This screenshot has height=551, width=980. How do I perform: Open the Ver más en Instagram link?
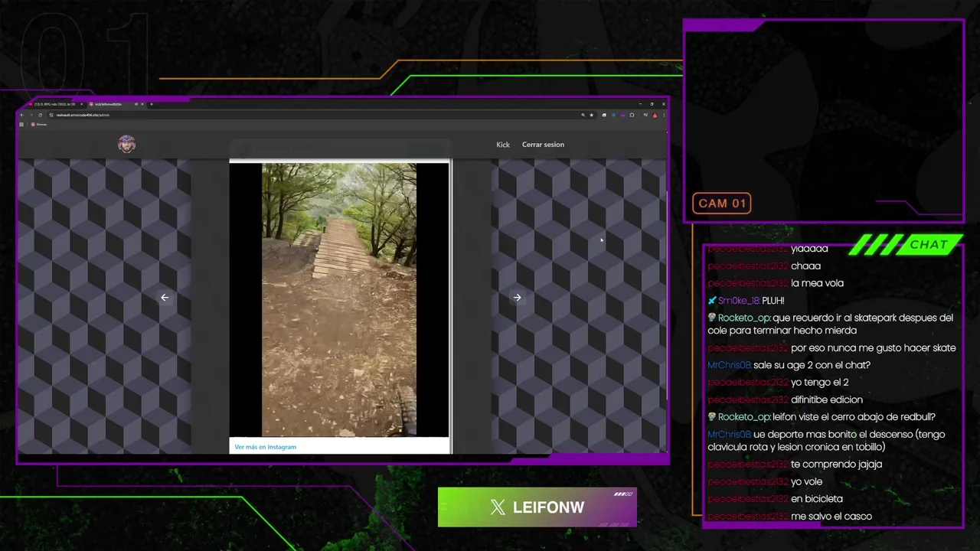[x=266, y=447]
